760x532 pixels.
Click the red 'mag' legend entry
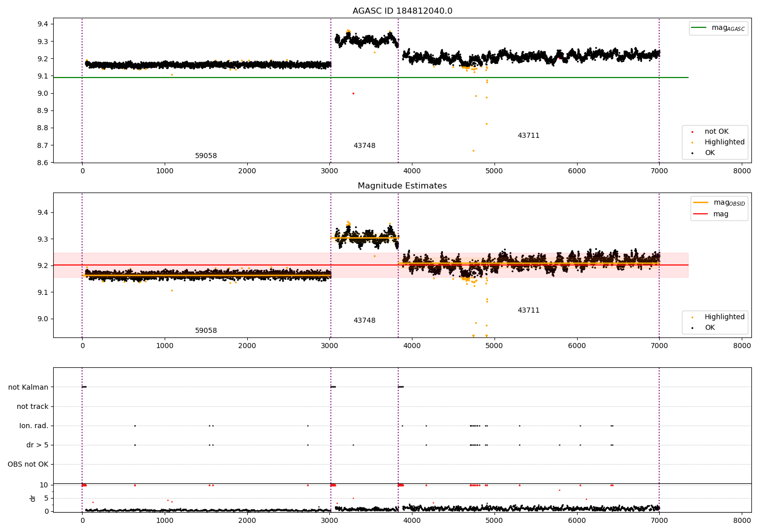point(711,214)
